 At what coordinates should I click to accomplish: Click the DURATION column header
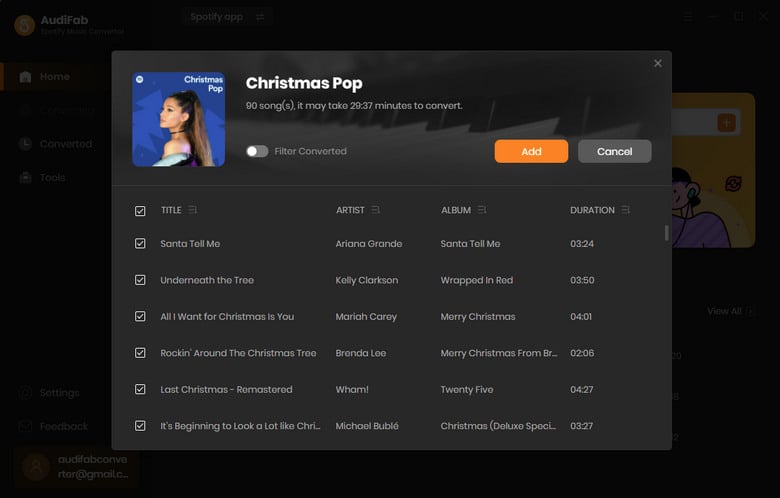(x=592, y=210)
